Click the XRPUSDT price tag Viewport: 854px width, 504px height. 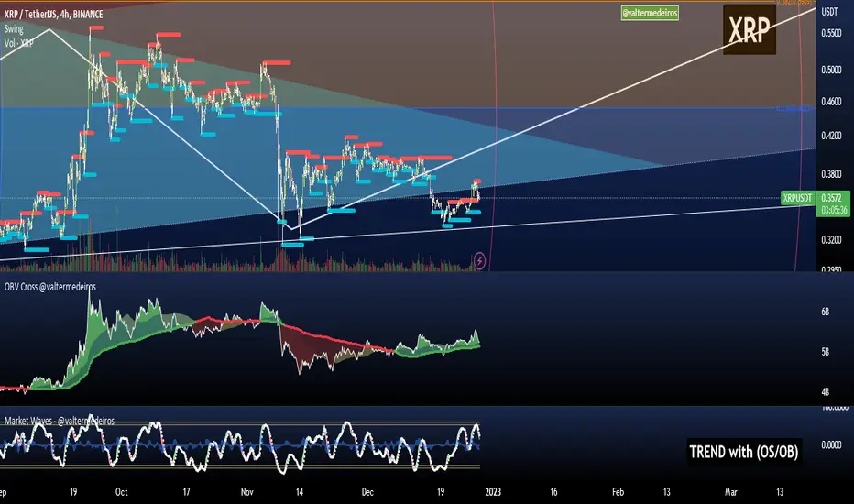click(797, 198)
